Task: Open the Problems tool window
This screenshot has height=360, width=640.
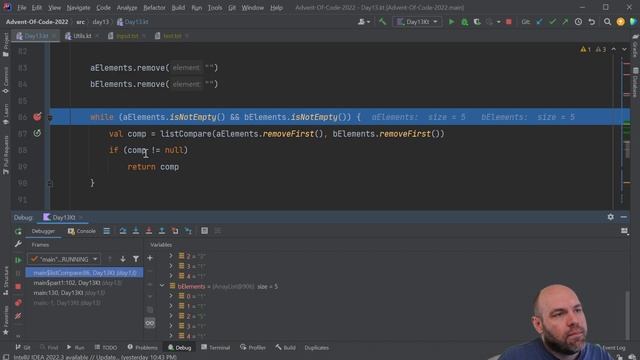Action: [x=142, y=347]
